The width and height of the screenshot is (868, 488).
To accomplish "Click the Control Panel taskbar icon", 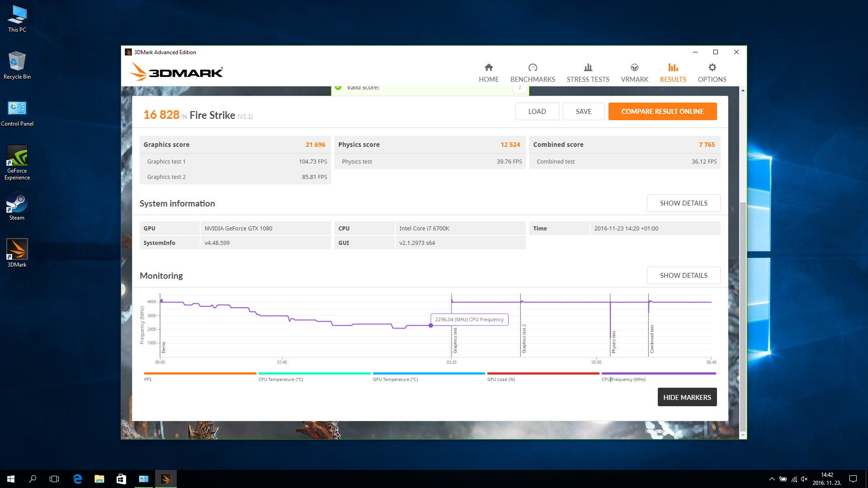I will (144, 479).
